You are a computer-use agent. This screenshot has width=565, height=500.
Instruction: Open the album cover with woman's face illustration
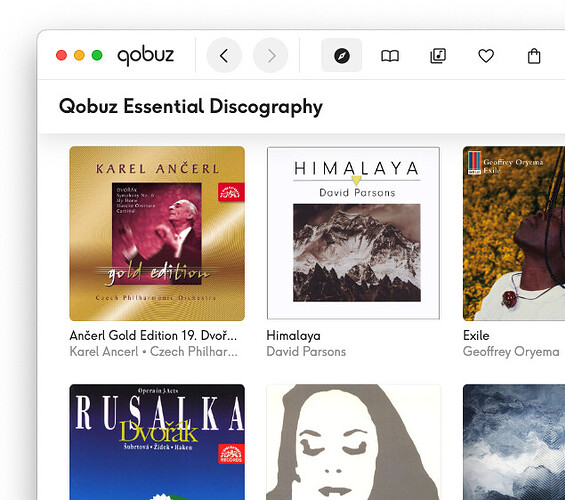353,442
